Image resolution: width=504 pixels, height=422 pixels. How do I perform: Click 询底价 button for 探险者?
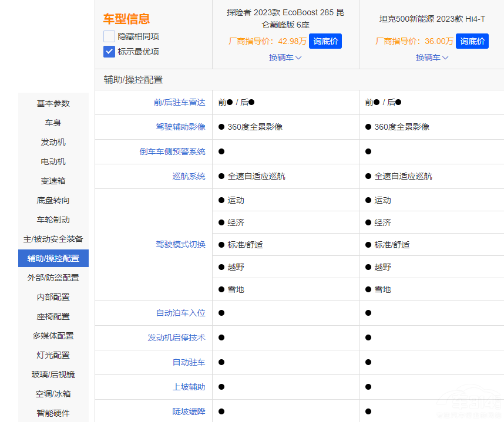pos(325,41)
